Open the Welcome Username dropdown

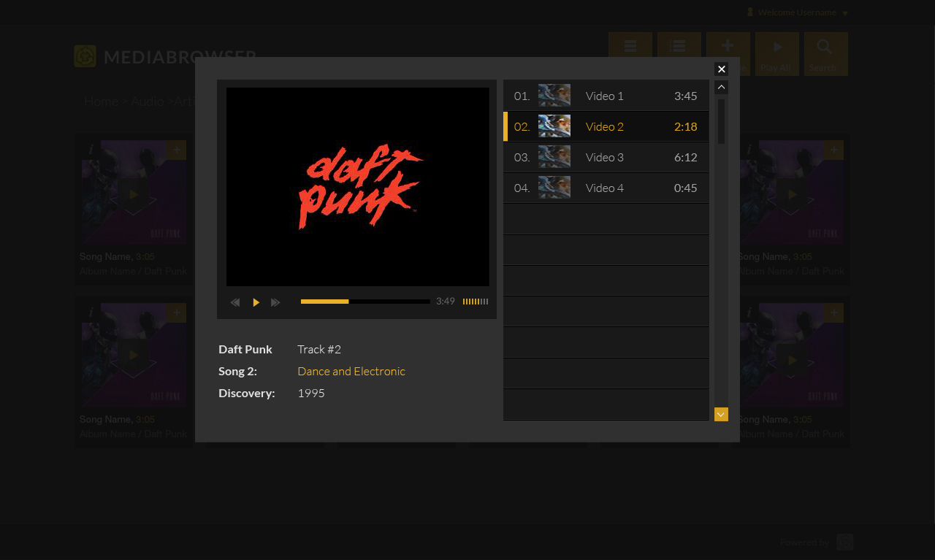coord(797,12)
